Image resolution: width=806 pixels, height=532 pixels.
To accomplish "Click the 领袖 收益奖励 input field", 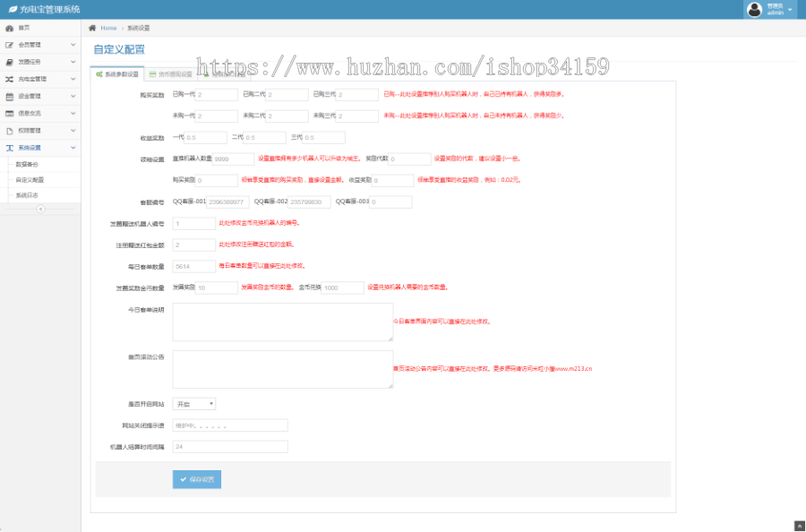I will 393,180.
